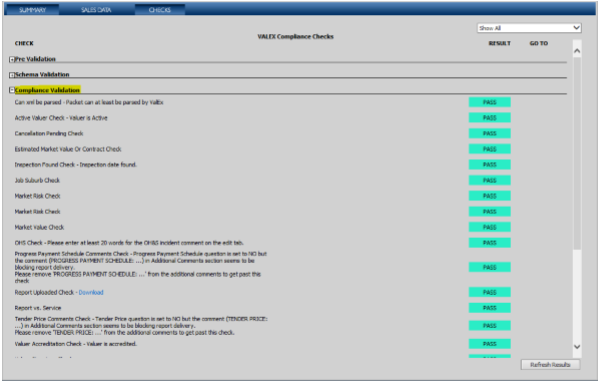Click the Schema Validation heading
This screenshot has width=601, height=386.
pos(42,74)
